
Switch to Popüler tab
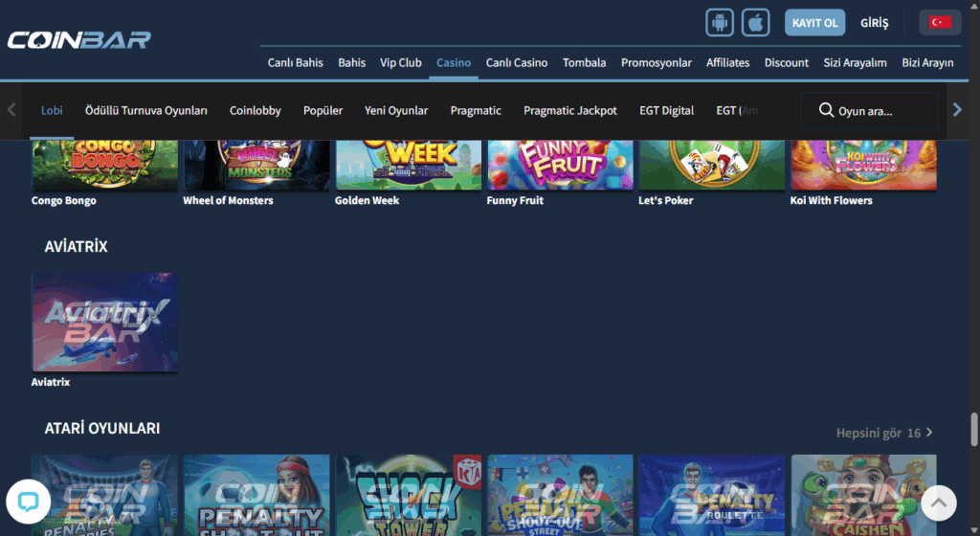[323, 111]
